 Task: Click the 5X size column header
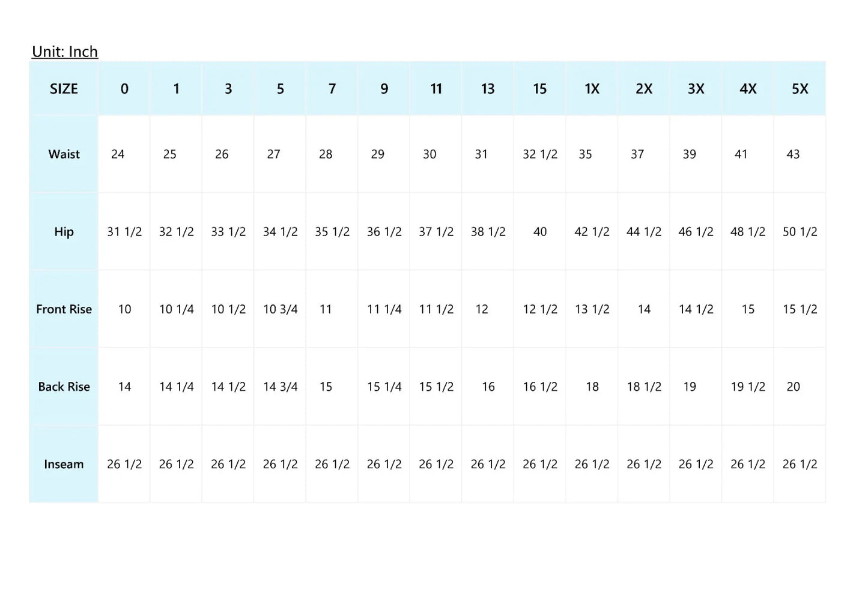click(800, 89)
